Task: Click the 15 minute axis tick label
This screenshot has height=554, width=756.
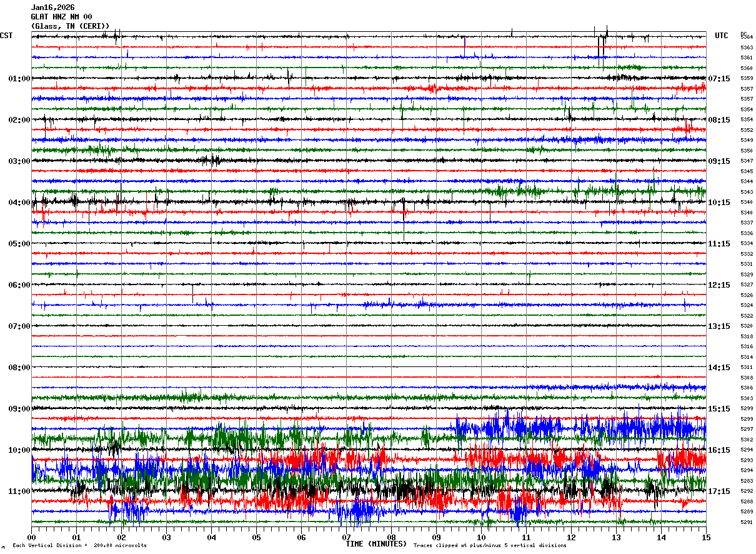Action: point(706,538)
